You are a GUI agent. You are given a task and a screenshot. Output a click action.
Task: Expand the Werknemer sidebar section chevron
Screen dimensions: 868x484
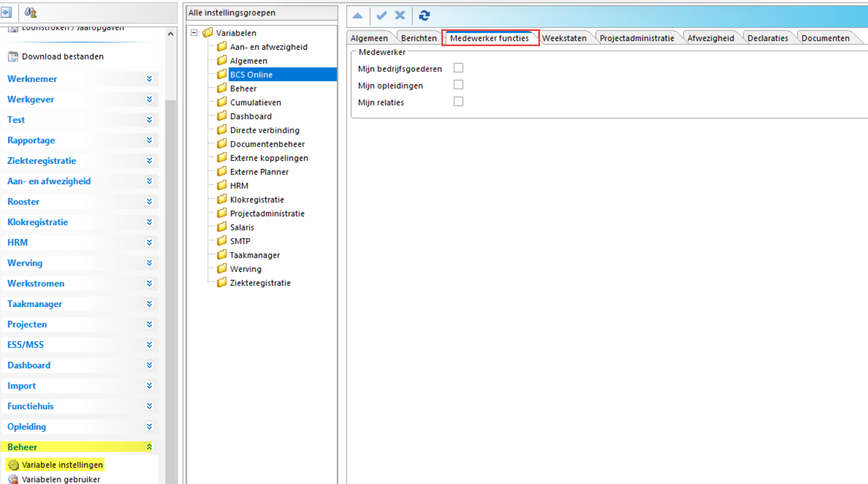[x=149, y=79]
